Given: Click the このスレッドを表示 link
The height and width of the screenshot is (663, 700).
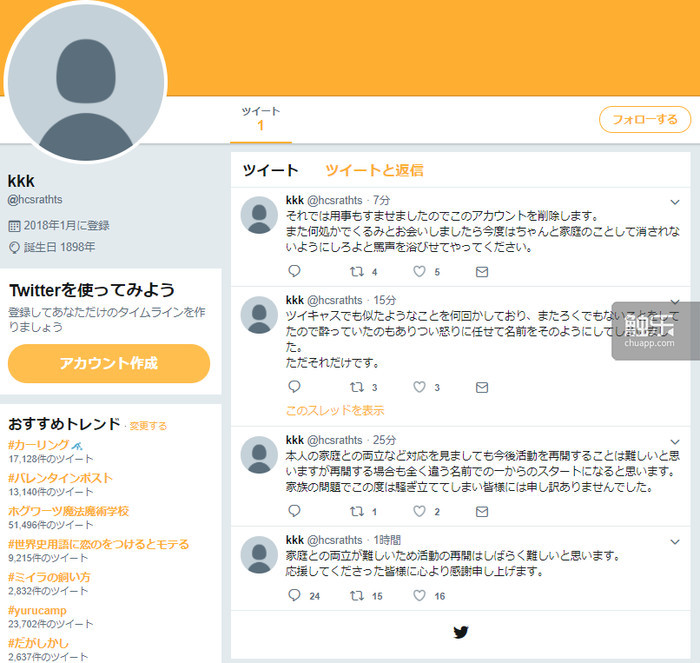Looking at the screenshot, I should (335, 410).
